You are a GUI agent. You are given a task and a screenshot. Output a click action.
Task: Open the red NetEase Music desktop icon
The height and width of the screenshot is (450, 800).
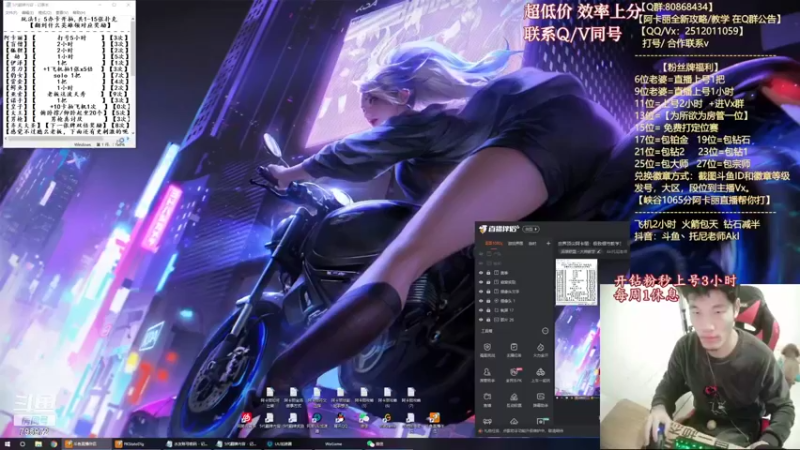point(247,417)
